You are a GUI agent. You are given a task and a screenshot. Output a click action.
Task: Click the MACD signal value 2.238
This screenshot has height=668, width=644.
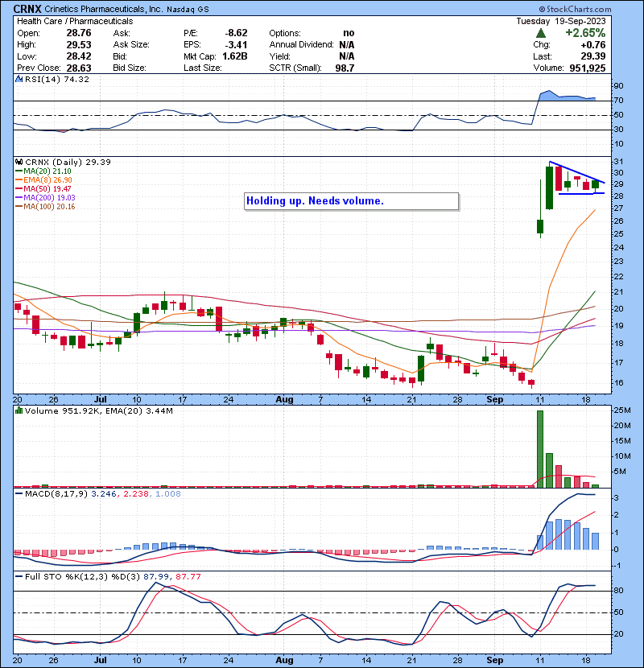point(136,494)
